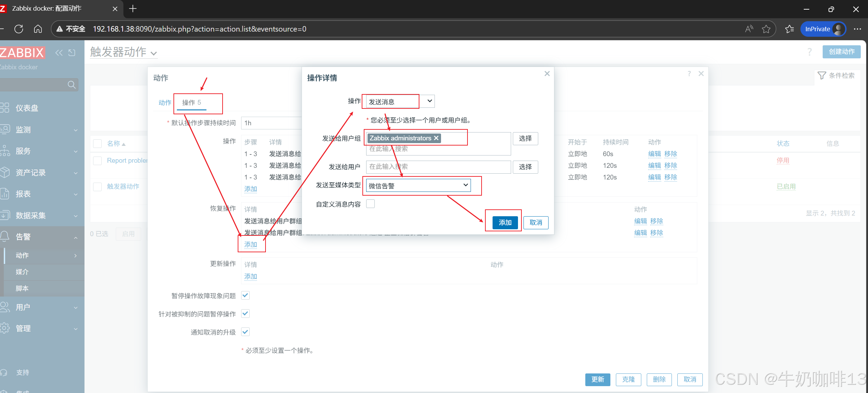This screenshot has width=868, height=393.
Task: Click the sidebar search magnifier icon
Action: point(71,85)
